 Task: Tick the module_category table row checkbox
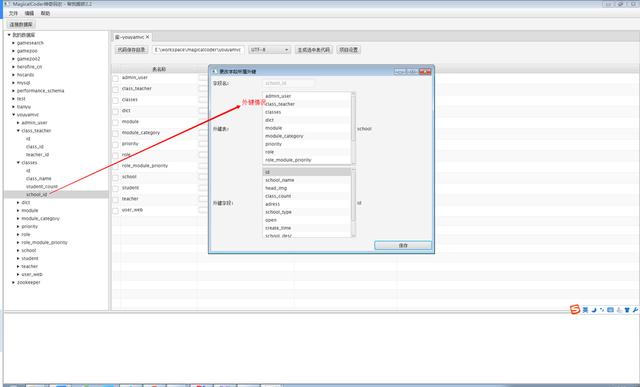[x=116, y=133]
